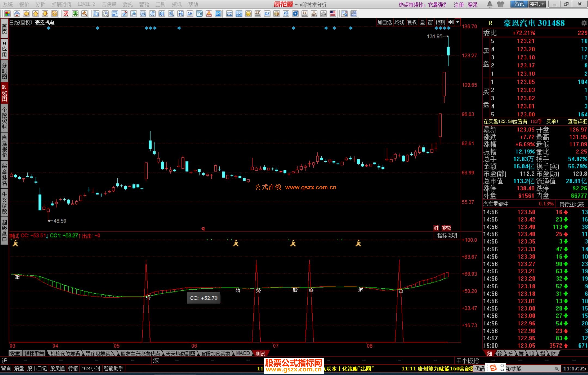
Task: Expand the 同行业比较 industry comparison panel
Action: pos(572,204)
